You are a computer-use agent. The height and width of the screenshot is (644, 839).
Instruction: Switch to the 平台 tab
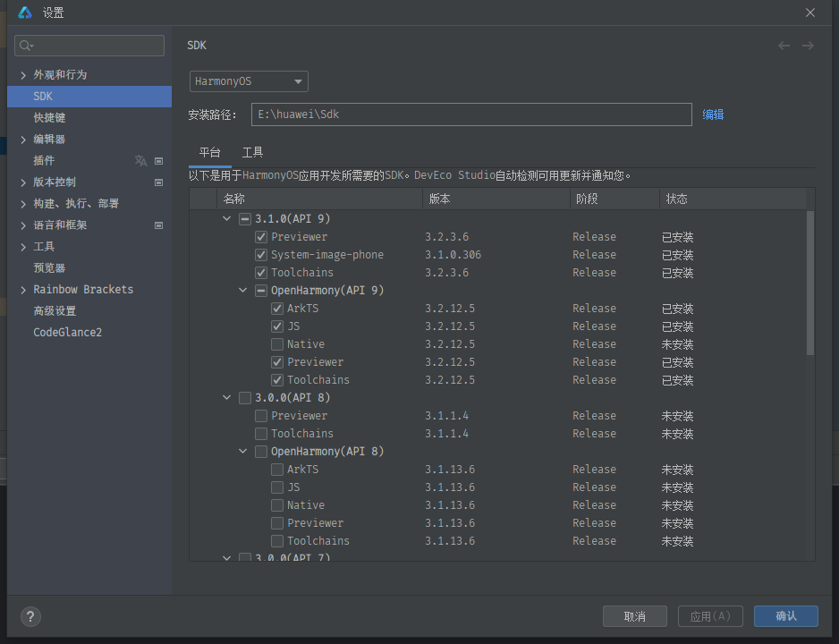tap(209, 152)
